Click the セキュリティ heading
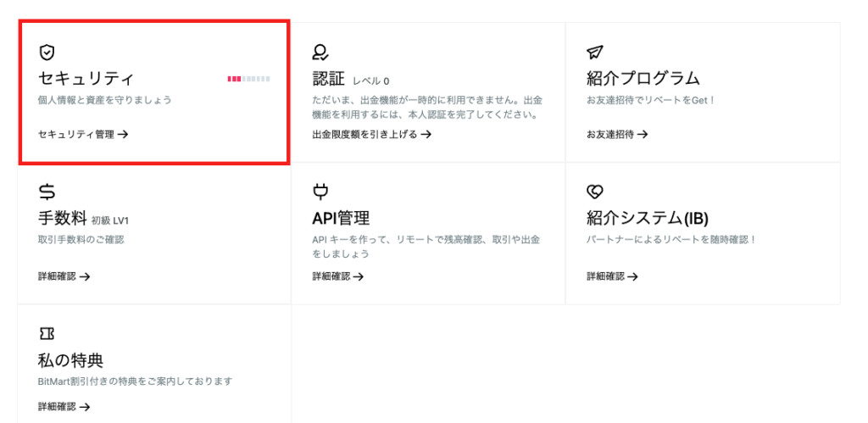 [86, 78]
